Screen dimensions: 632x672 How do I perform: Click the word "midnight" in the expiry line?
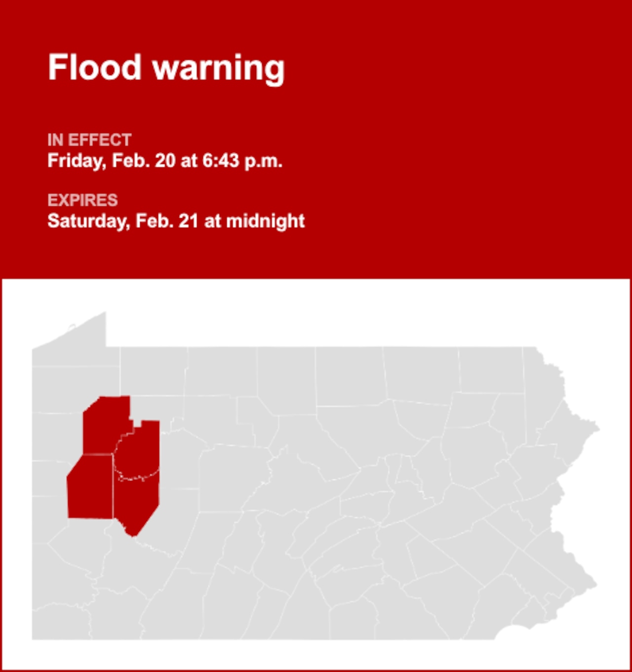click(265, 221)
